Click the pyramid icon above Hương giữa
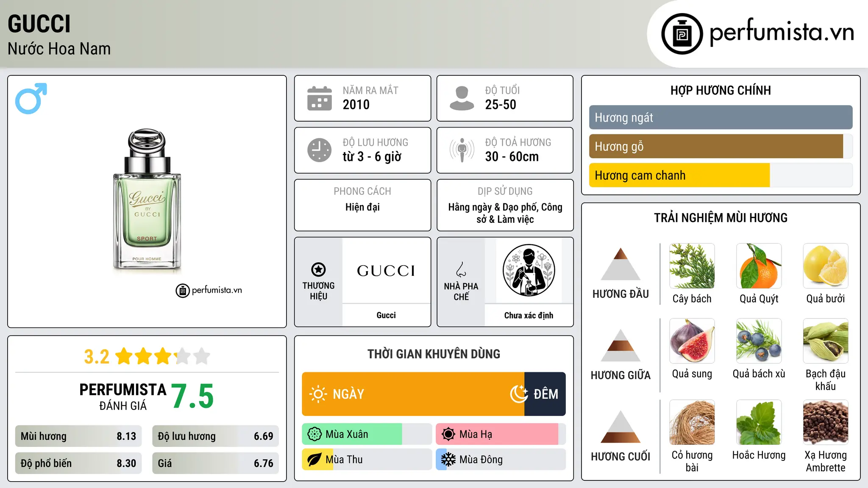This screenshot has height=488, width=868. pos(620,345)
